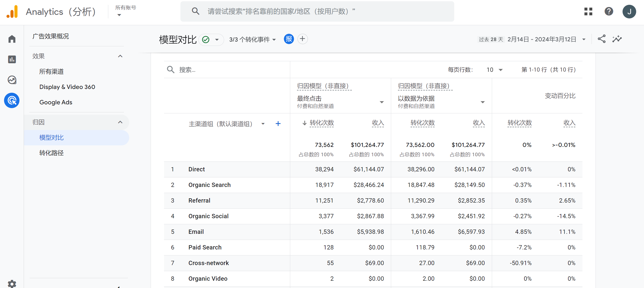Click the blue 报 badge icon
The height and width of the screenshot is (288, 644).
[289, 39]
